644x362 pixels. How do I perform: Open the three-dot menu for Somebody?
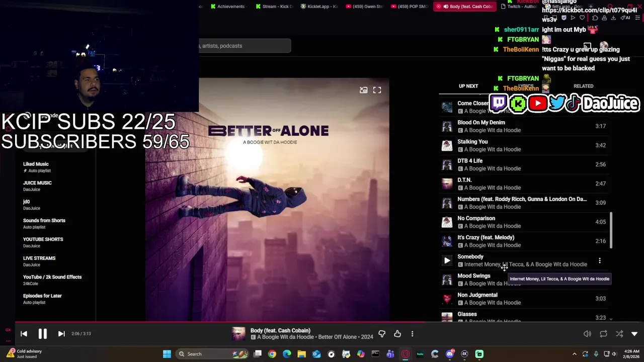[600, 260]
